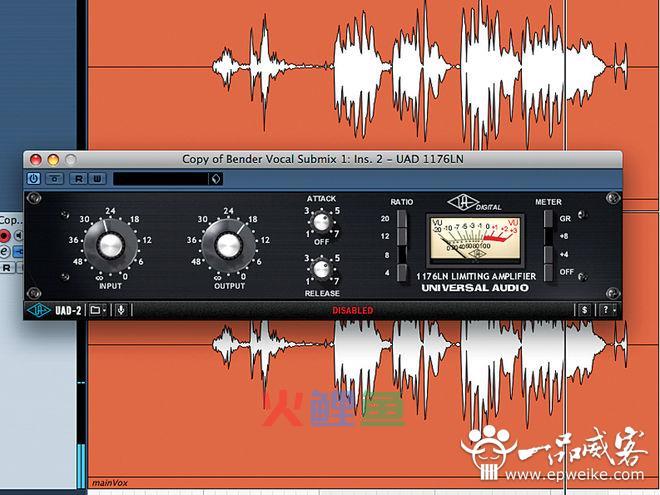Click the red DISABLED status text
660x495 pixels.
coord(353,311)
